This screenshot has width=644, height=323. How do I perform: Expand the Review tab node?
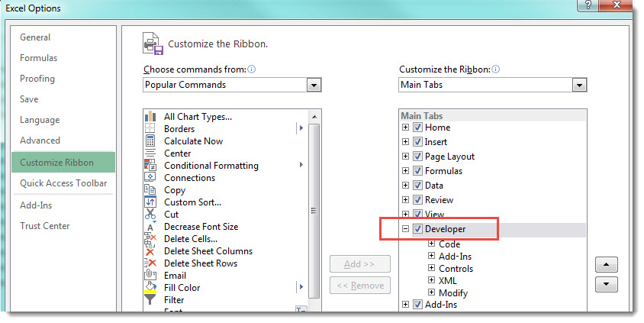point(405,200)
